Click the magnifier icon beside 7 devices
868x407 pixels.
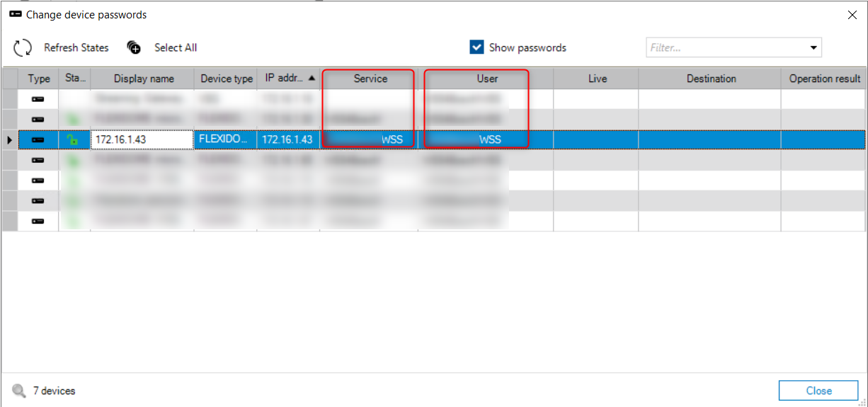(18, 391)
